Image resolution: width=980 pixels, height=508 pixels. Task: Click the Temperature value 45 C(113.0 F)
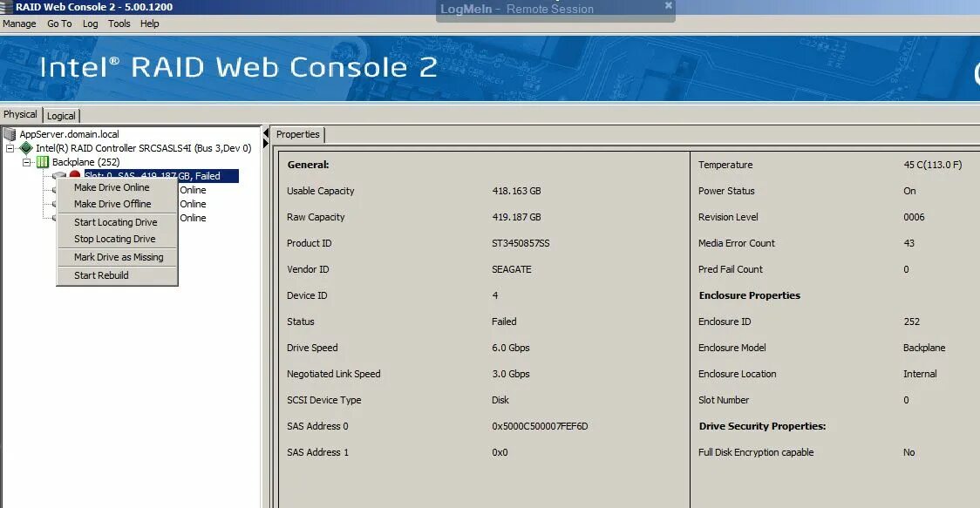[933, 165]
